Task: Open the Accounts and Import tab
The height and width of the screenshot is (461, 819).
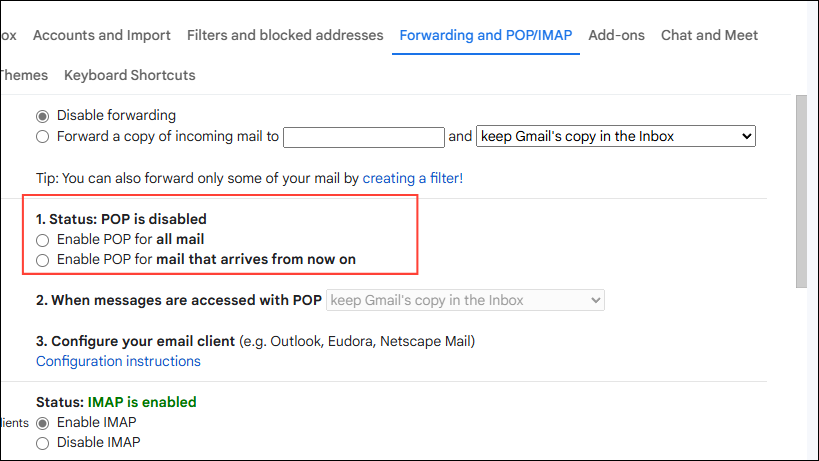Action: point(101,35)
